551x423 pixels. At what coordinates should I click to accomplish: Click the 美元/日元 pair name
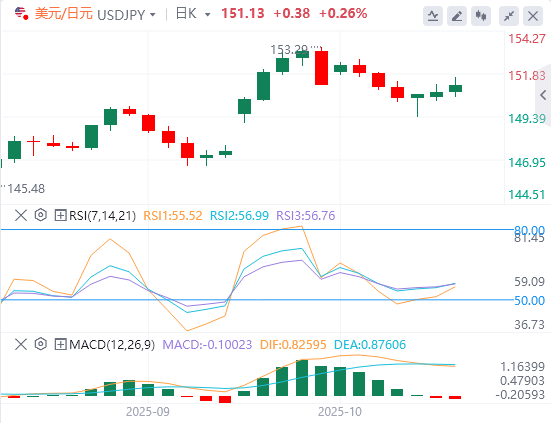(x=64, y=14)
